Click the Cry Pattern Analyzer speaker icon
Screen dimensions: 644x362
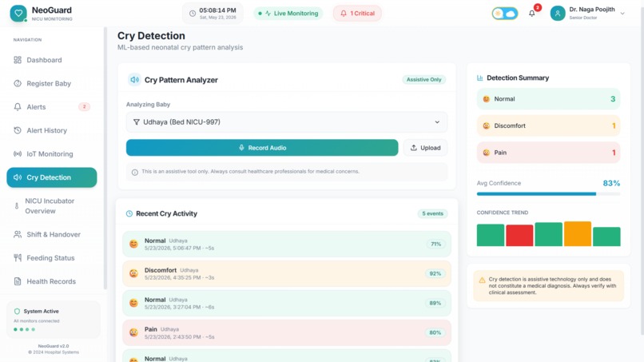[x=134, y=80]
